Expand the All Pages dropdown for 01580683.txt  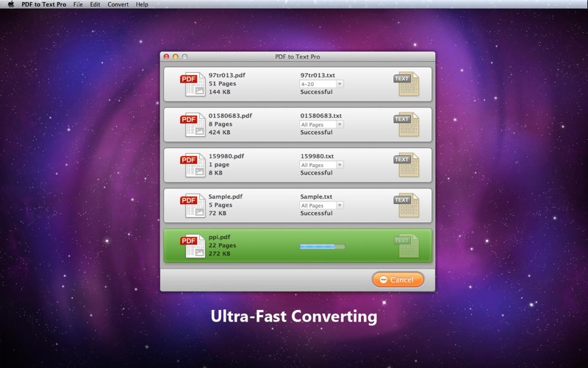pyautogui.click(x=321, y=124)
